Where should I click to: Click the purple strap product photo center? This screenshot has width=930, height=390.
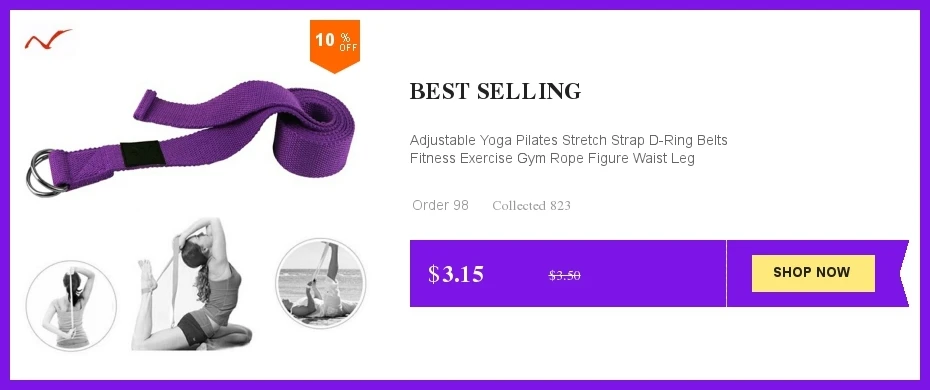pos(190,137)
